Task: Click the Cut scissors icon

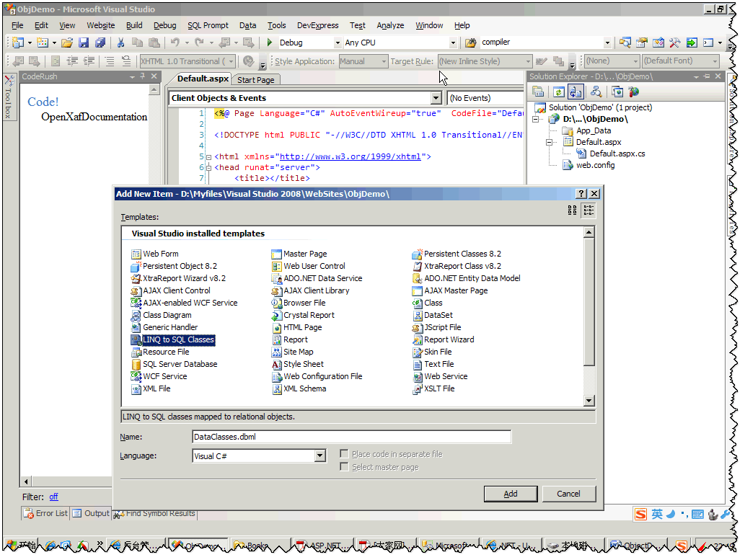Action: [x=120, y=43]
